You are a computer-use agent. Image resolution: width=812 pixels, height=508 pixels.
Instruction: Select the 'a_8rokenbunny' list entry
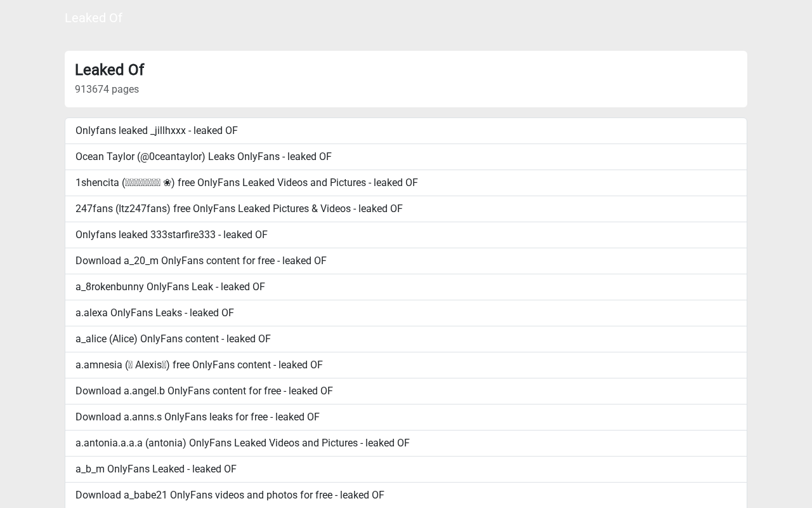pos(406,287)
